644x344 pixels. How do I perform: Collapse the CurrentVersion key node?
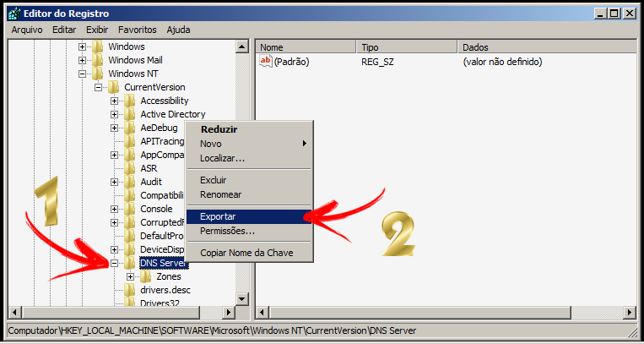tap(98, 87)
